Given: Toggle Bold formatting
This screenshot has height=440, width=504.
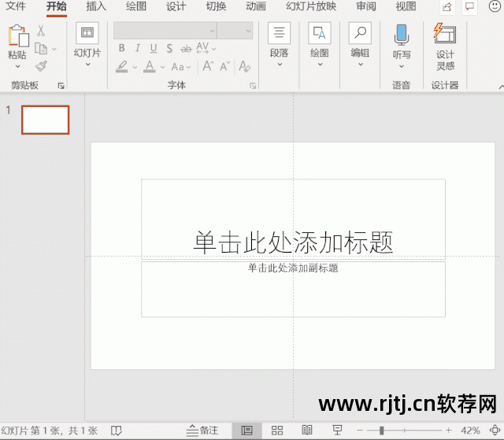Looking at the screenshot, I should [x=121, y=48].
